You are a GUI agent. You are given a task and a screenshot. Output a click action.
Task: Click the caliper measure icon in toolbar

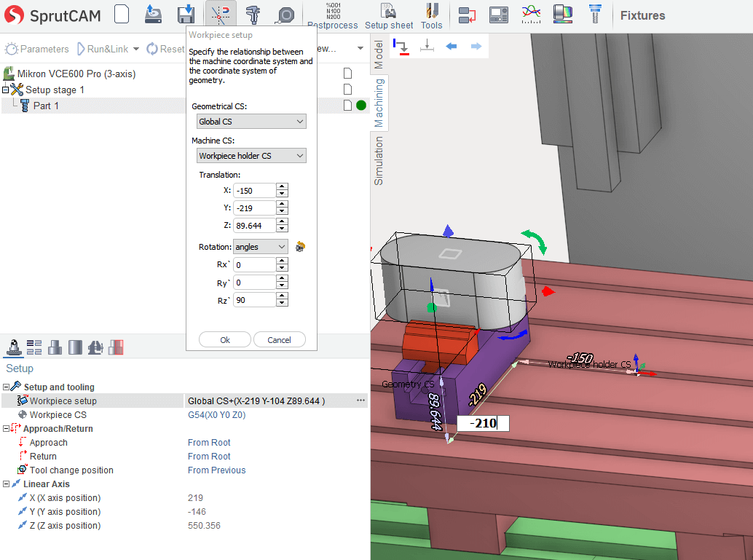[x=253, y=14]
